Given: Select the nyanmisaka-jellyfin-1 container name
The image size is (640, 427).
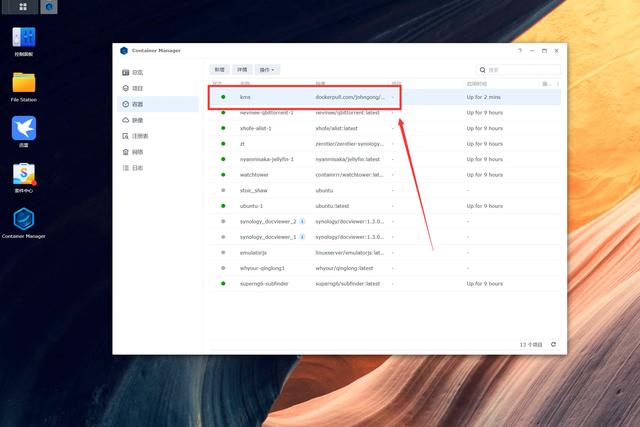Looking at the screenshot, I should (x=267, y=159).
